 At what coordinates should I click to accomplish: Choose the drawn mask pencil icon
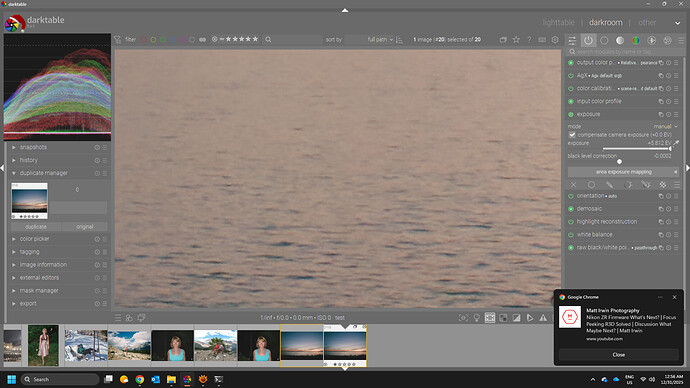(609, 185)
